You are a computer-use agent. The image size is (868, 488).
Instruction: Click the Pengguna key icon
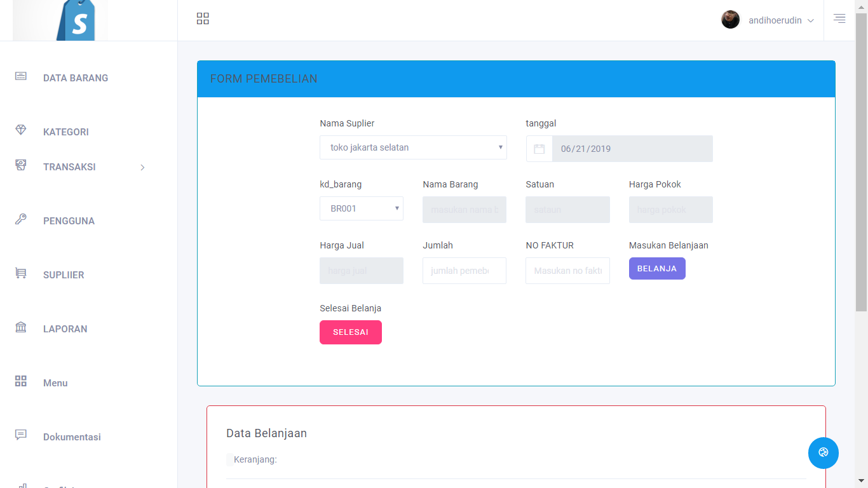point(21,219)
